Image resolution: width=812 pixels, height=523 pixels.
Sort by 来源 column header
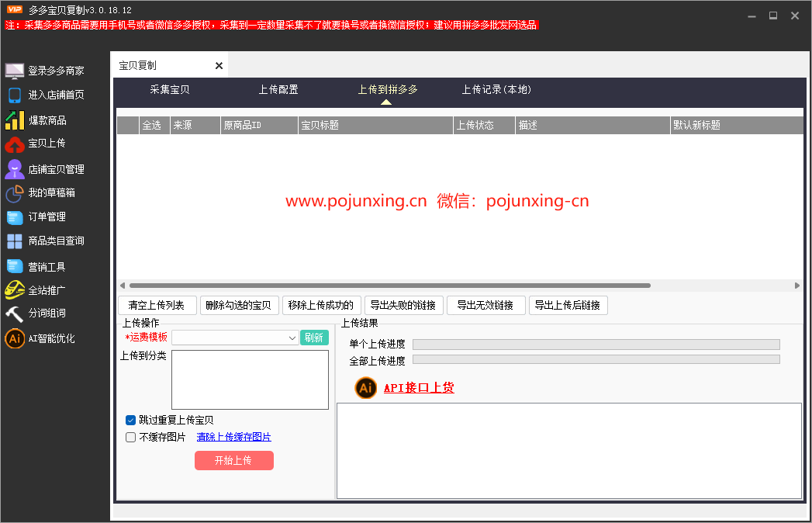[195, 126]
